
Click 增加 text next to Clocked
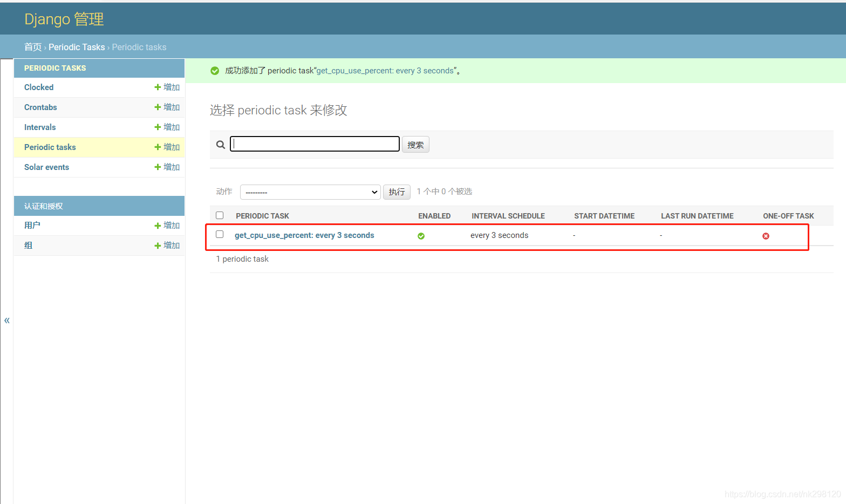pos(172,87)
